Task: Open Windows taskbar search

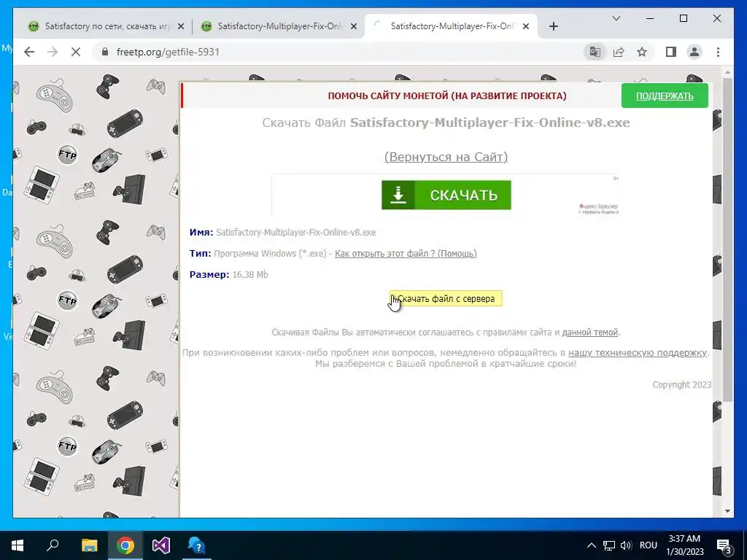Action: 53,545
